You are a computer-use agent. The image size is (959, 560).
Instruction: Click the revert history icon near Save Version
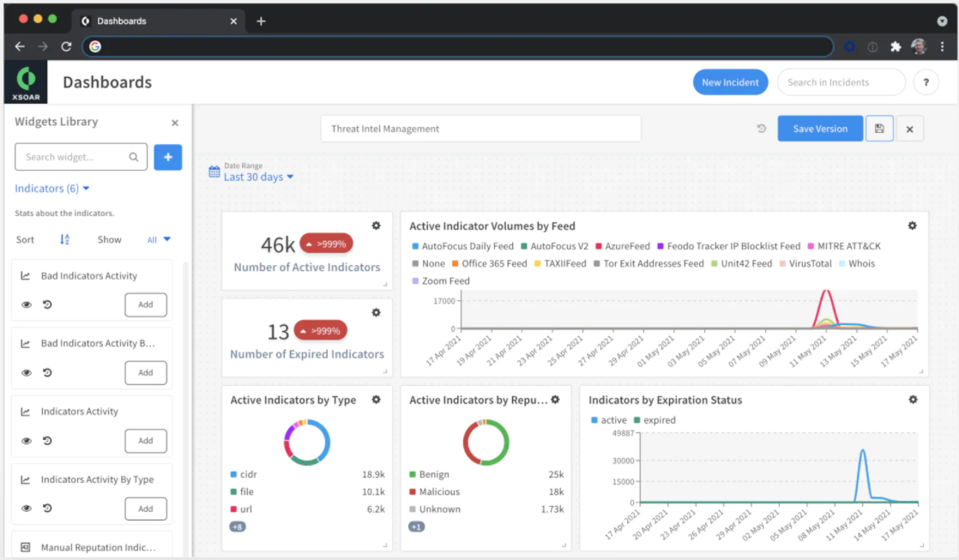tap(761, 129)
